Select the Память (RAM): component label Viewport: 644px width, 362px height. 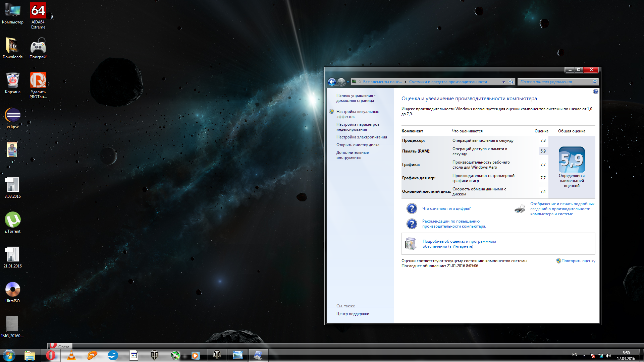click(x=416, y=151)
